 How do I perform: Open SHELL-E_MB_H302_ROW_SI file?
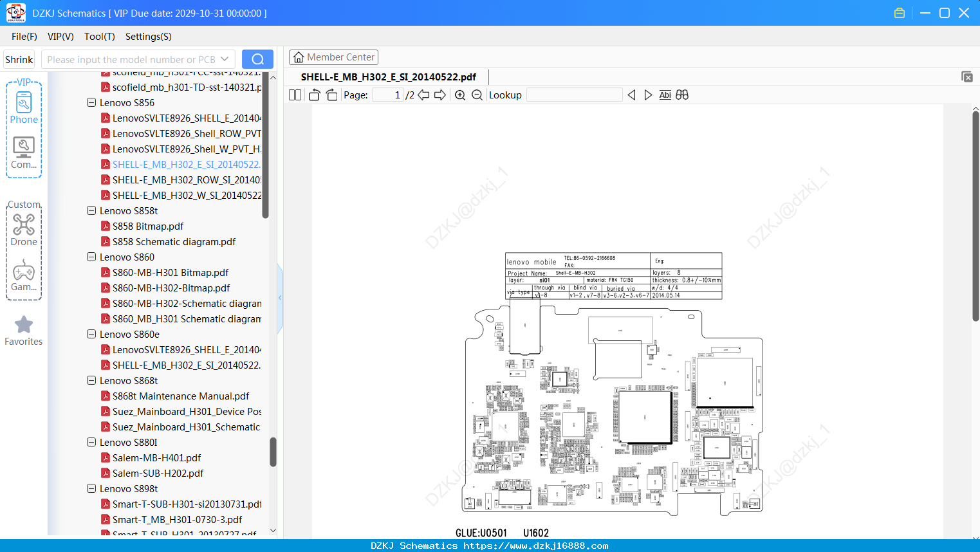click(x=187, y=180)
